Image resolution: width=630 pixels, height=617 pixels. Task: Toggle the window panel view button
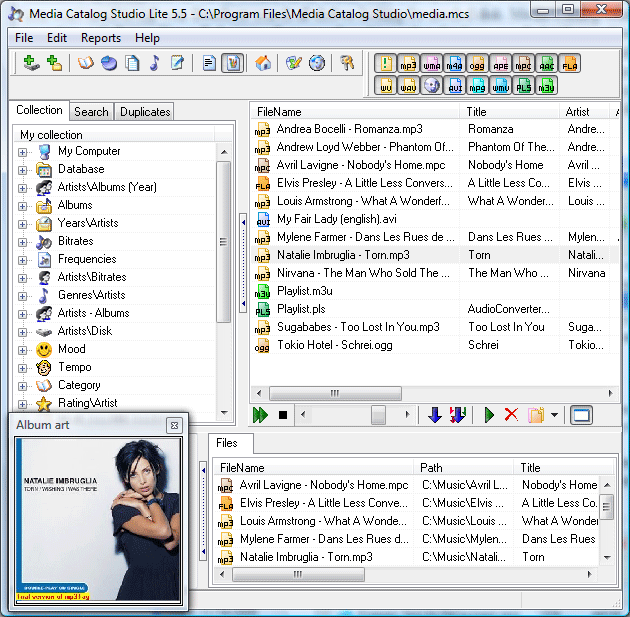point(581,415)
